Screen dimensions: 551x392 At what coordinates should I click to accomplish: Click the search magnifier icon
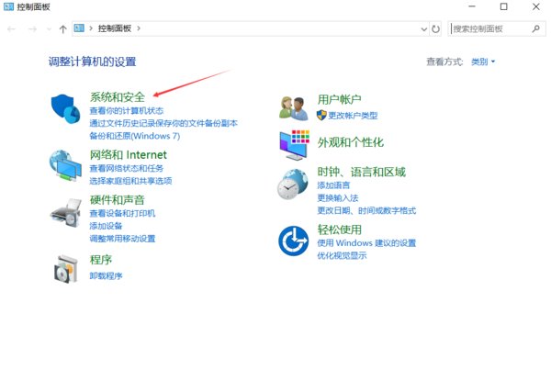coord(536,28)
